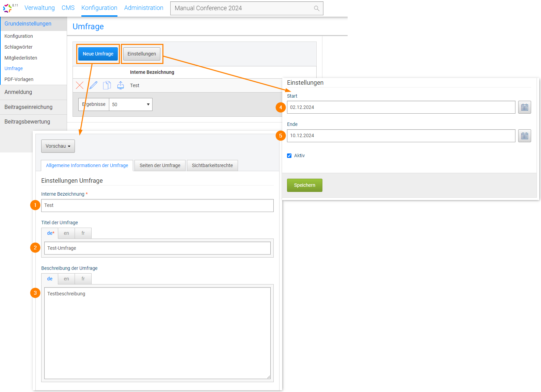
Task: Open the Sichtbarkeitsrechte tab
Action: (212, 166)
